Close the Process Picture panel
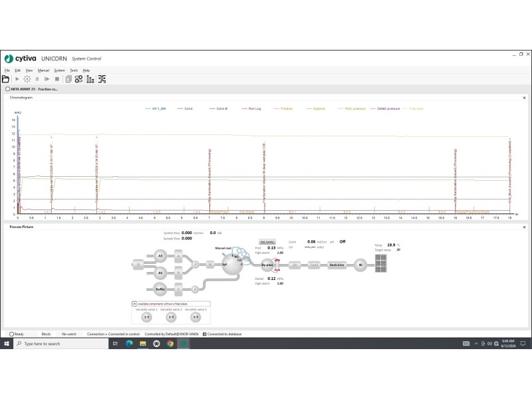The width and height of the screenshot is (532, 399). coord(524,227)
